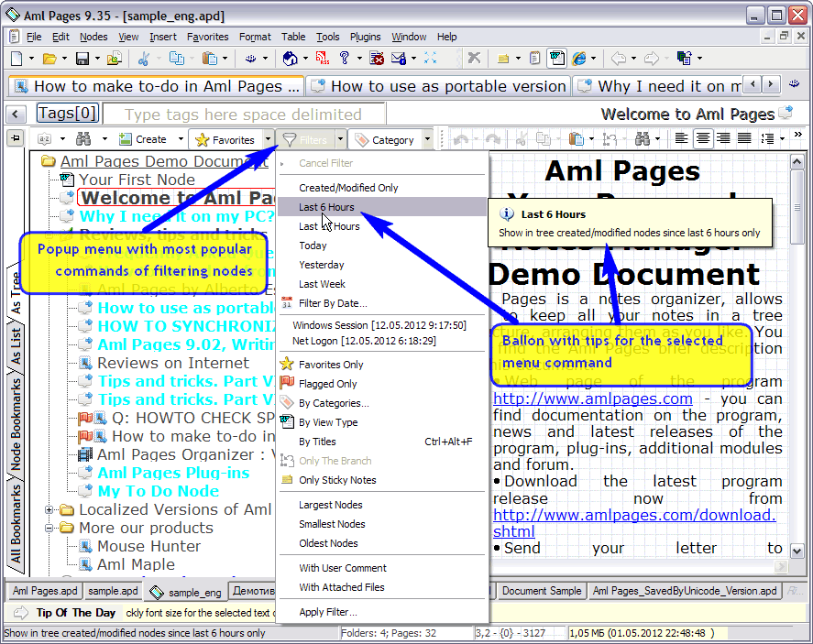This screenshot has height=644, width=813.
Task: Switch to How to use as portable version tab
Action: pyautogui.click(x=439, y=86)
